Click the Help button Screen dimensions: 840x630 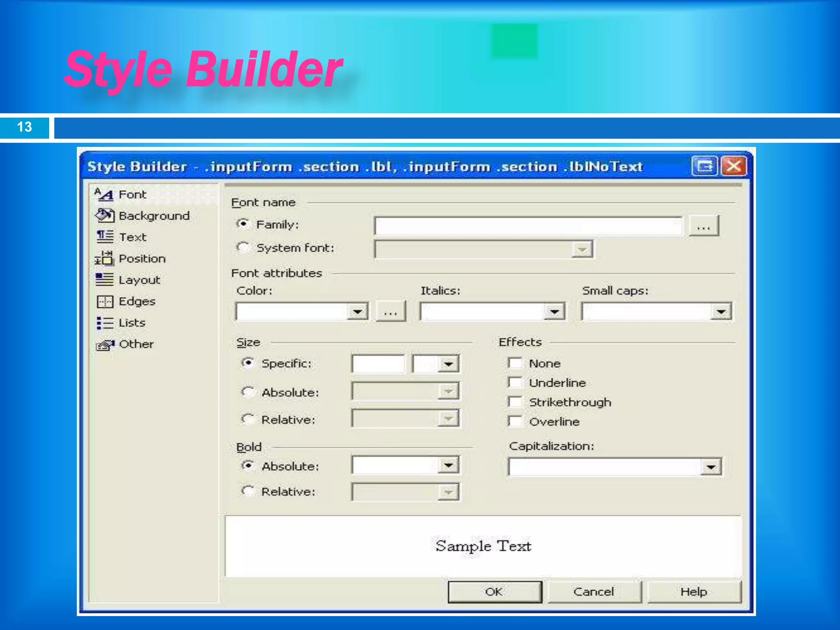click(694, 592)
